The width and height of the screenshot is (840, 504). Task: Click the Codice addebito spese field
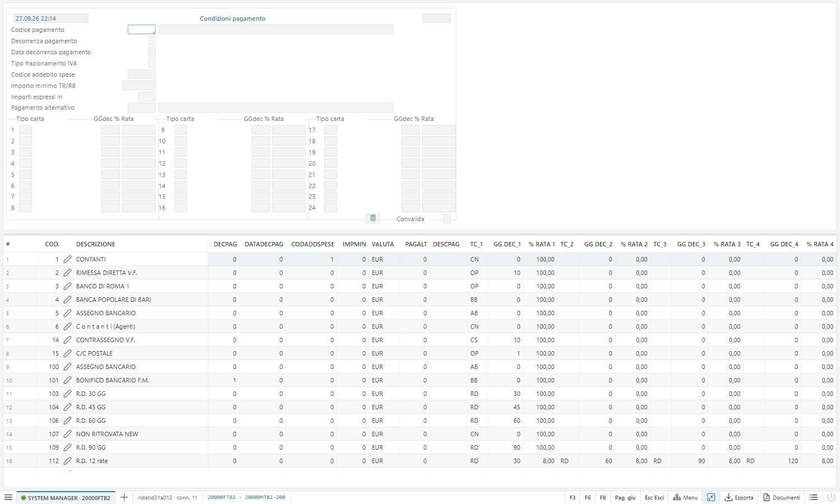tap(142, 74)
